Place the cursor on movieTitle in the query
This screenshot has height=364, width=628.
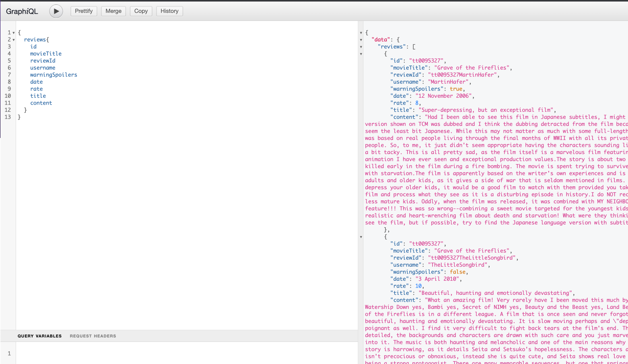click(x=46, y=54)
